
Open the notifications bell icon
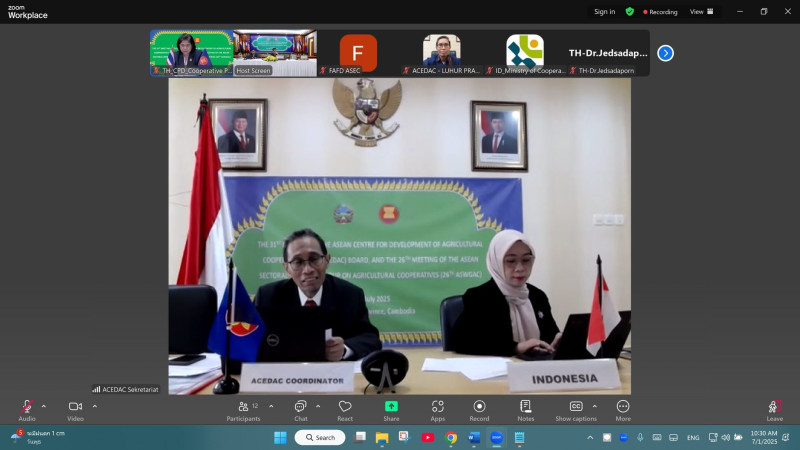(786, 437)
